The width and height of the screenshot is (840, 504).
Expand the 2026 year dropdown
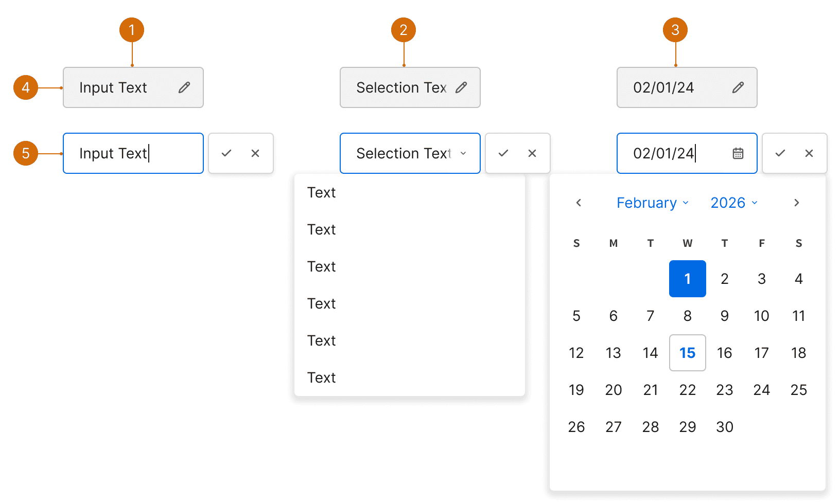(x=734, y=203)
